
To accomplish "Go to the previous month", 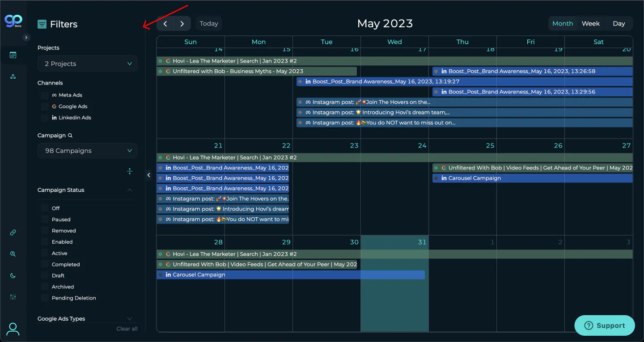I will point(165,24).
